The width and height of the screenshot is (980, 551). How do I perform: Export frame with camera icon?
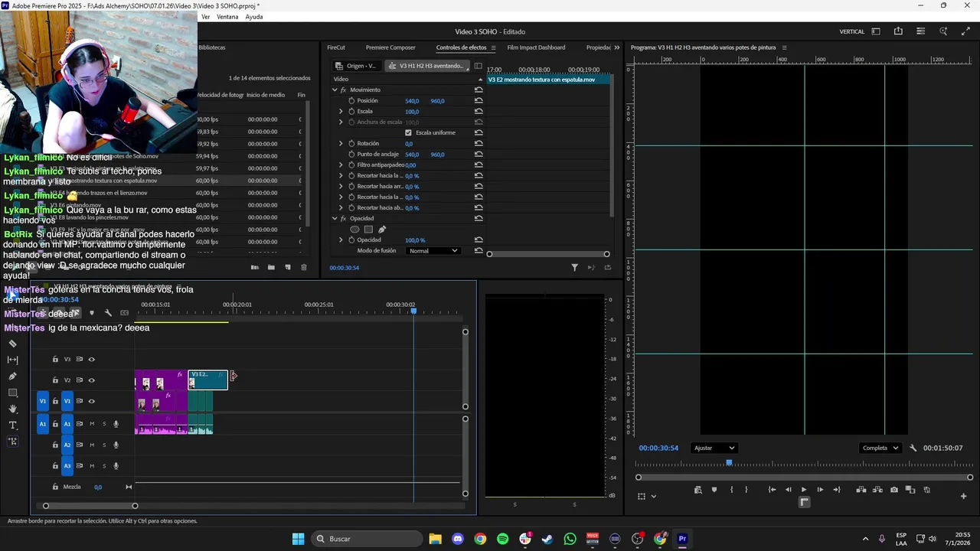click(893, 490)
